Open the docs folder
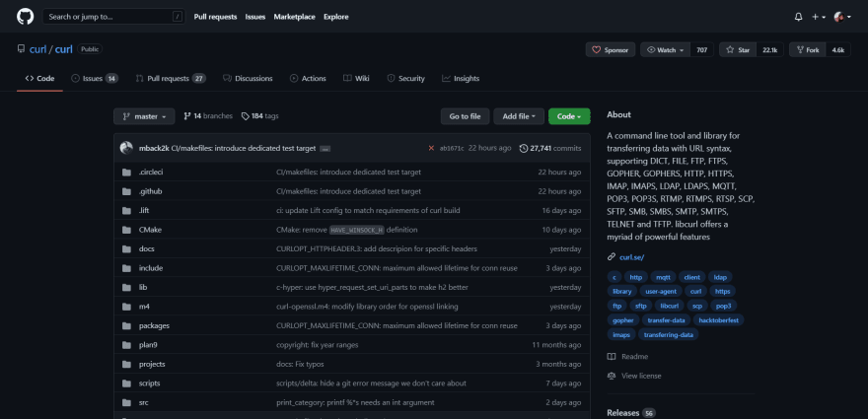 tap(147, 249)
